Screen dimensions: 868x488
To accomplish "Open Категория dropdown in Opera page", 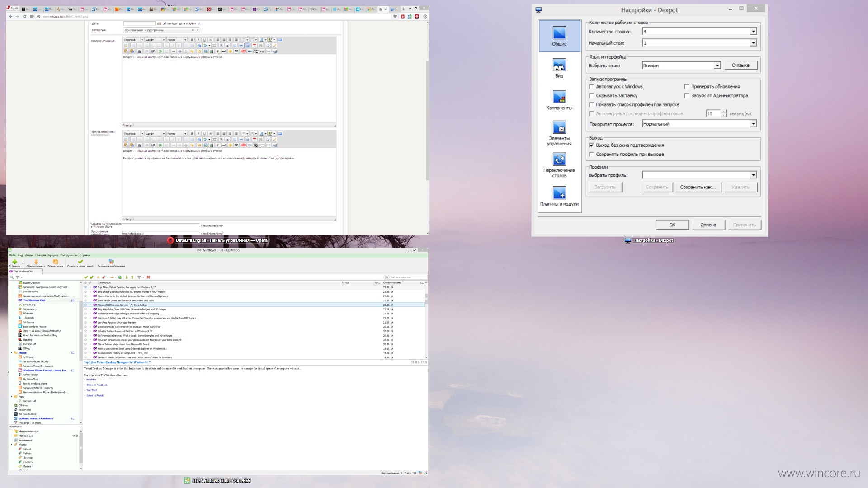I will pos(161,30).
